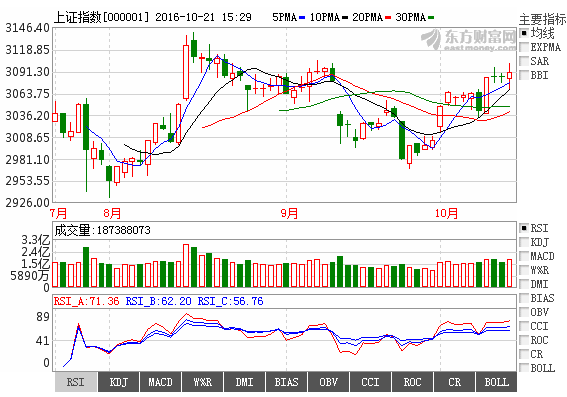Switch to the BOLL bottom tab
Screen dimensions: 567x397
tap(496, 382)
